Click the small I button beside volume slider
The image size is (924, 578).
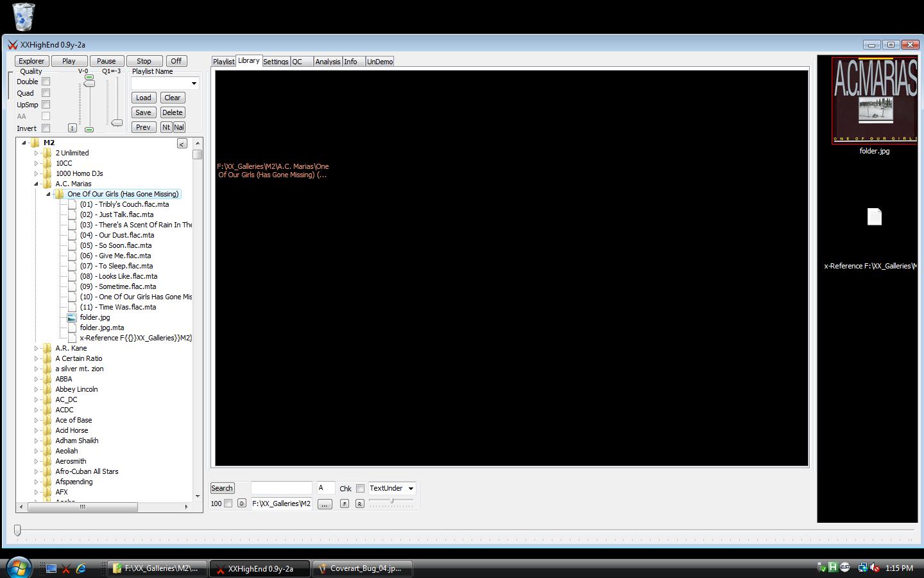72,128
